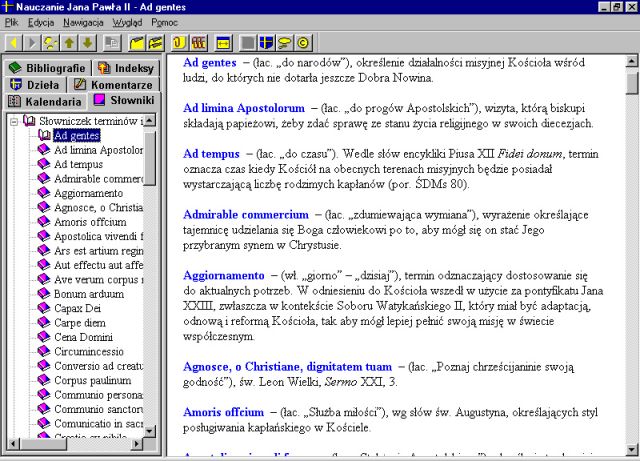Click the green up arrow icon
The height and width of the screenshot is (461, 640).
tap(69, 42)
